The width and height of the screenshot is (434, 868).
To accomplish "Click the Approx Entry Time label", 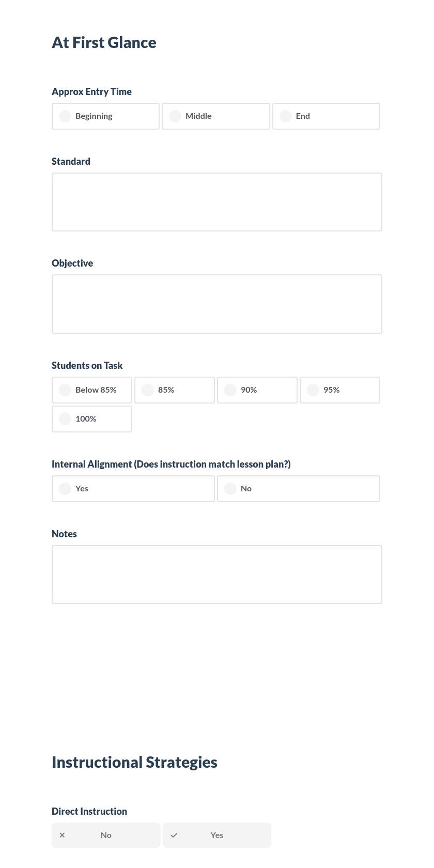I will (x=91, y=91).
